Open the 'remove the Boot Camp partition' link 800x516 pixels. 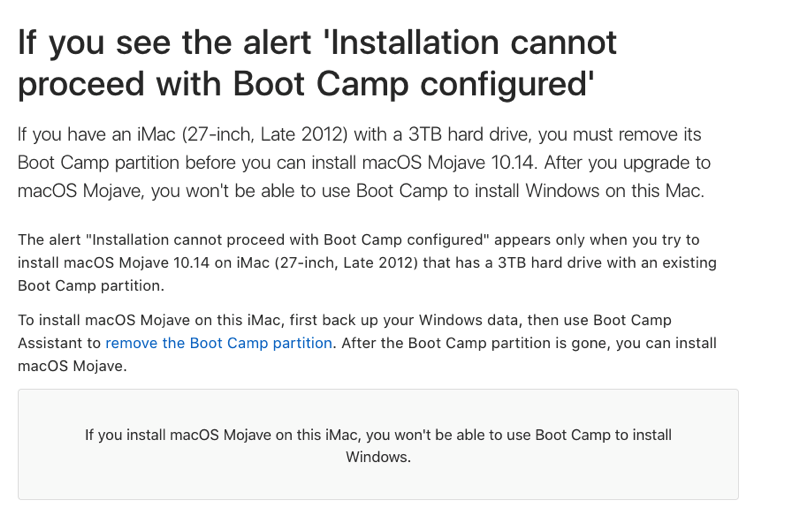coord(218,343)
